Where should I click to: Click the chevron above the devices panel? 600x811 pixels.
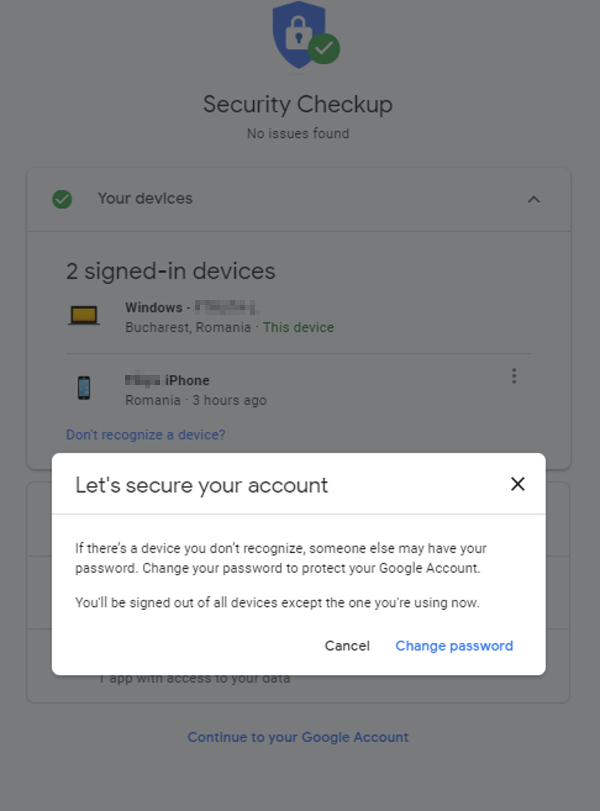click(536, 199)
